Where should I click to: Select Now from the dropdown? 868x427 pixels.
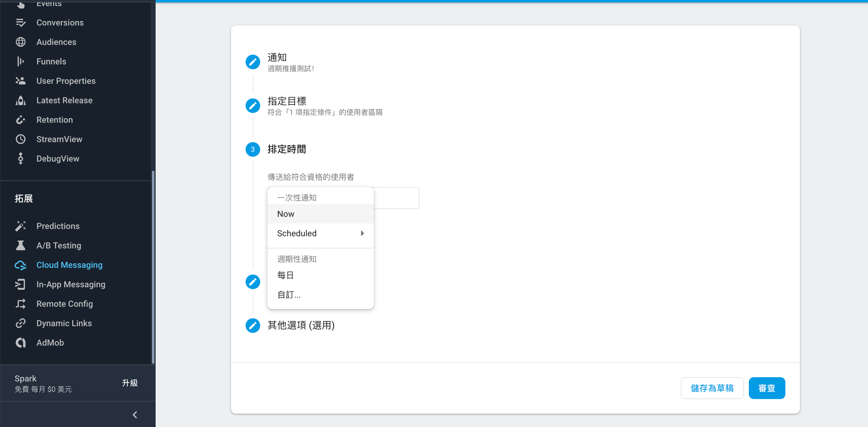coord(320,214)
